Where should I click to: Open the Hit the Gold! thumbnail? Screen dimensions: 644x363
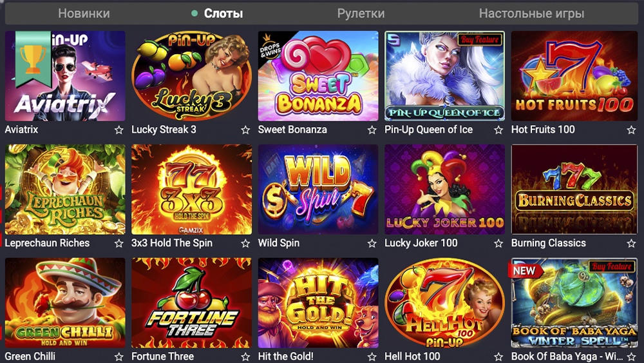[318, 302]
